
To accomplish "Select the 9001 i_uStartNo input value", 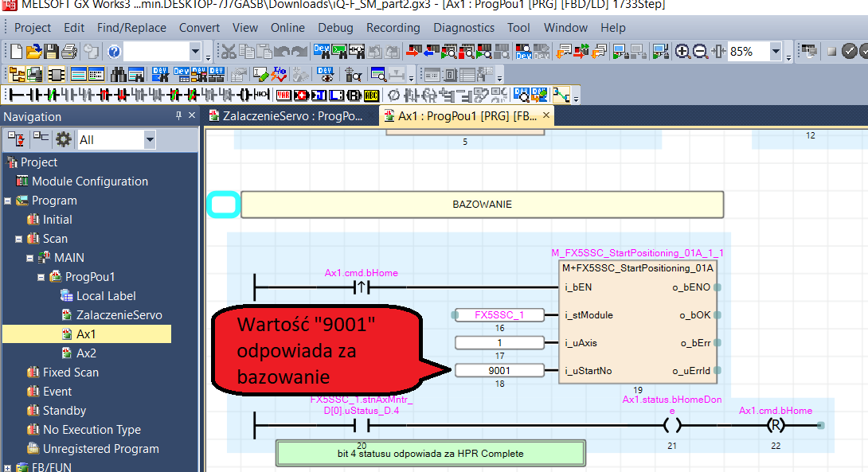I will 499,371.
